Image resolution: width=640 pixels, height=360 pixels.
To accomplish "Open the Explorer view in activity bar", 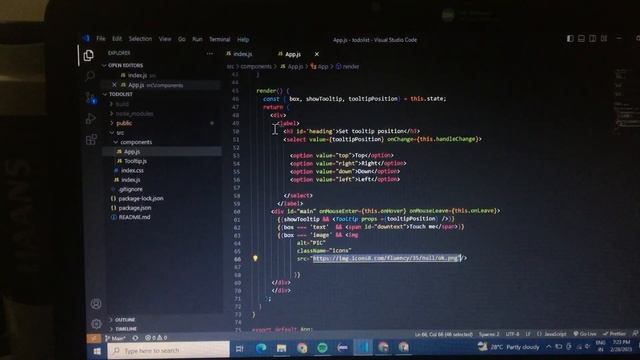I will [88, 55].
